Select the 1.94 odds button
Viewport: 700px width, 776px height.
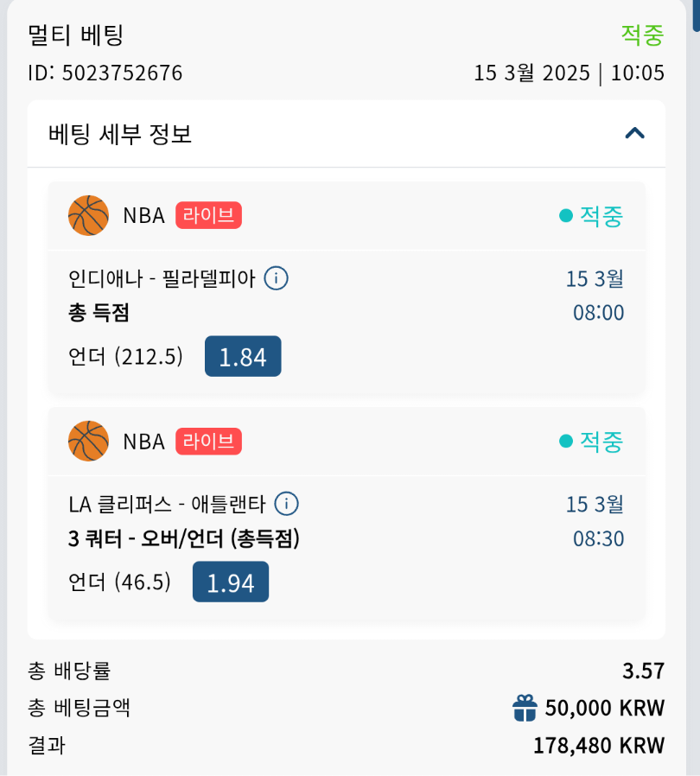tap(231, 582)
